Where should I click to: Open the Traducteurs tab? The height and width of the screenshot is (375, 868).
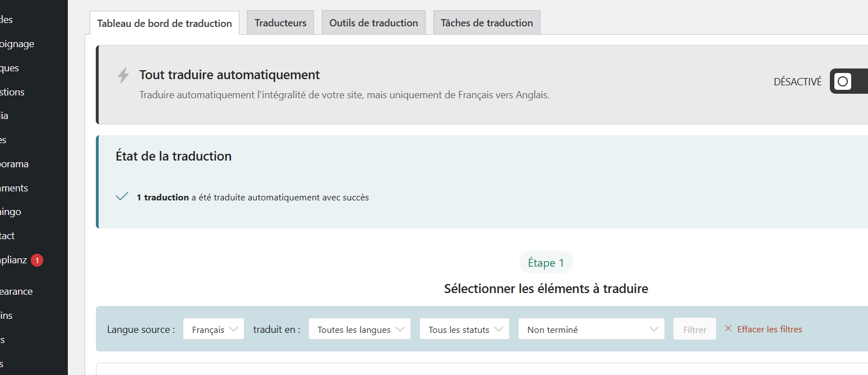point(280,22)
